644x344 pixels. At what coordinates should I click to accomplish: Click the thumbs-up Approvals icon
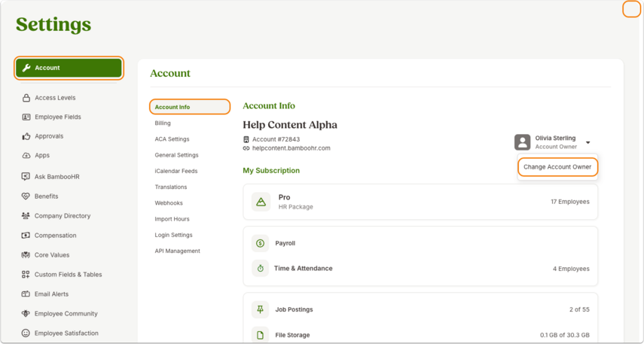point(26,136)
